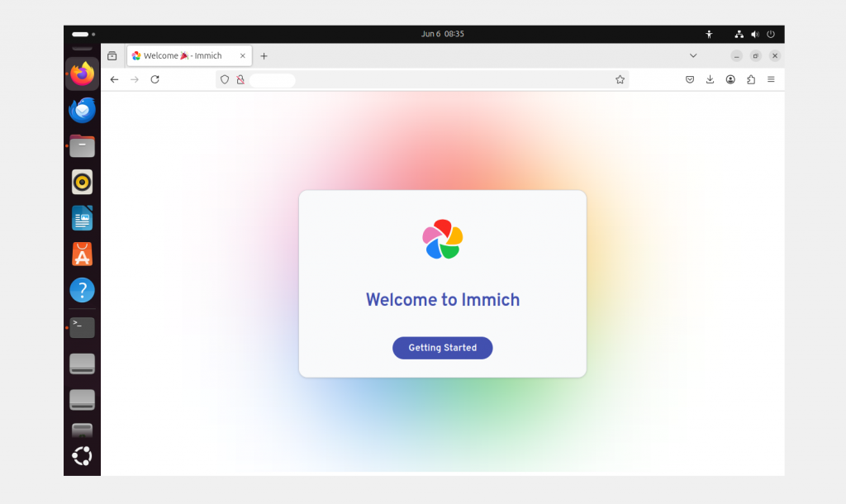Open the Terminal from the dock
The image size is (846, 504).
82,327
